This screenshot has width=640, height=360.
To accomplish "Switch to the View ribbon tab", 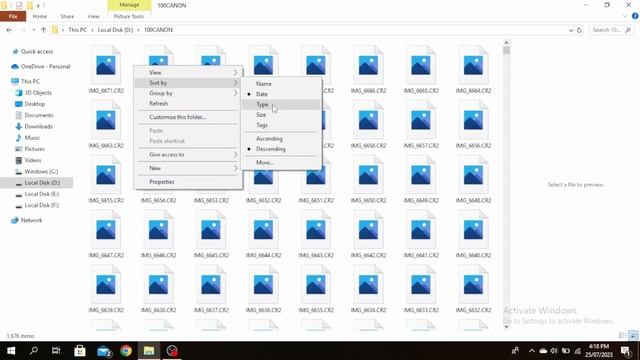I will [x=93, y=16].
